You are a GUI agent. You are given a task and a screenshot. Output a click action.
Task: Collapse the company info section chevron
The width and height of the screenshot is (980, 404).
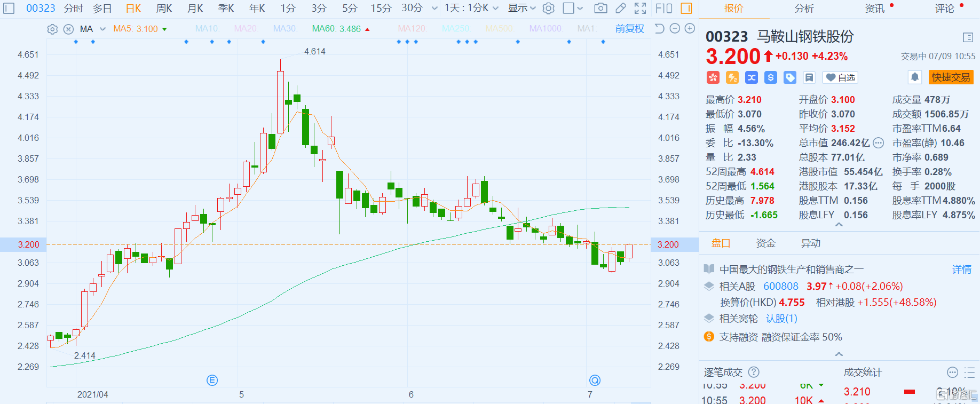click(x=839, y=354)
